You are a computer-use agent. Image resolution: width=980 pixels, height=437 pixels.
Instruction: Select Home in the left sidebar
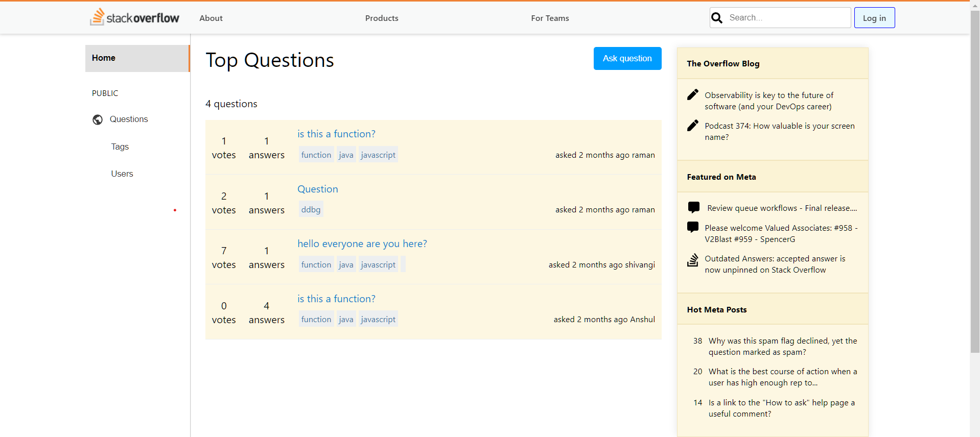click(x=137, y=58)
